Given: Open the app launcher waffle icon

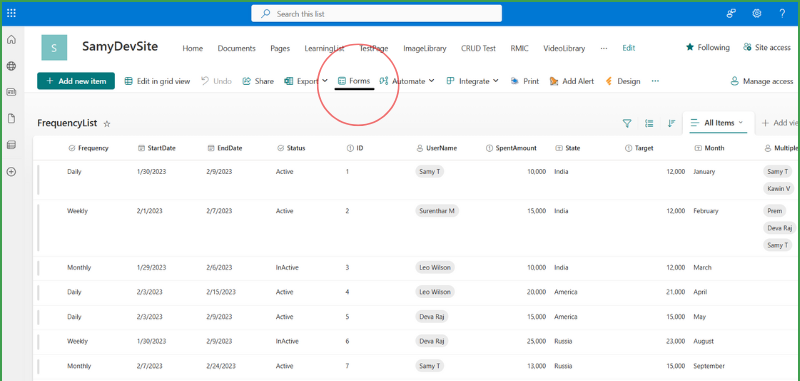Looking at the screenshot, I should click(x=11, y=13).
